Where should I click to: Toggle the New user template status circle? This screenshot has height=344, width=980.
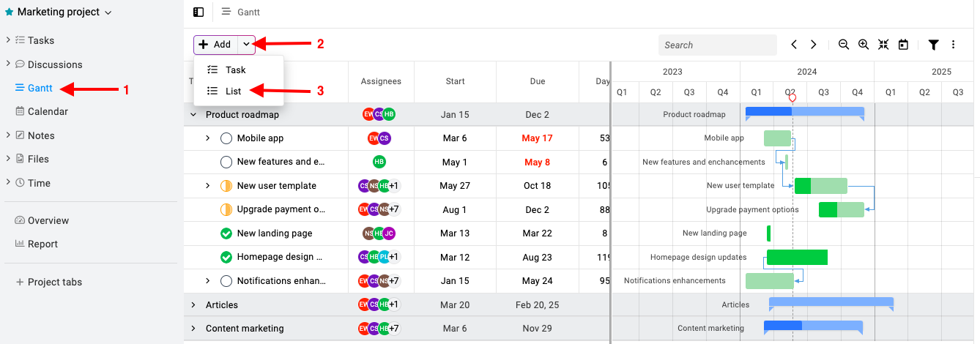click(226, 186)
